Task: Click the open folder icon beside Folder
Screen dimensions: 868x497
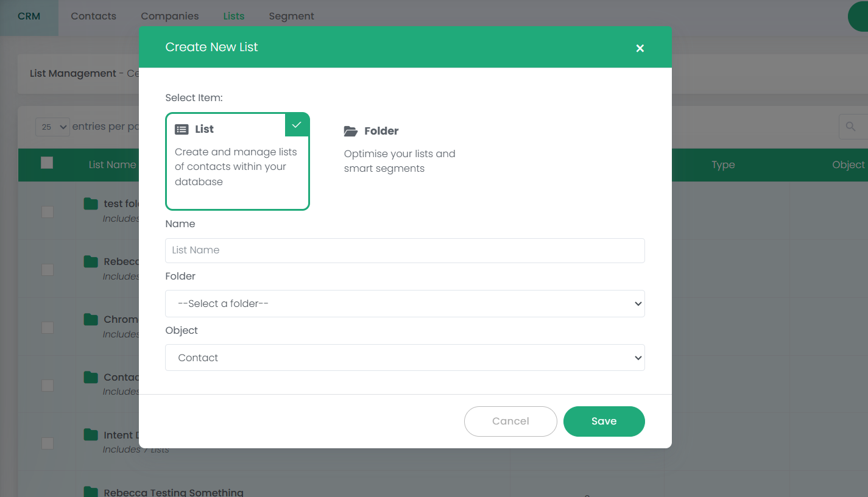Action: pyautogui.click(x=350, y=131)
